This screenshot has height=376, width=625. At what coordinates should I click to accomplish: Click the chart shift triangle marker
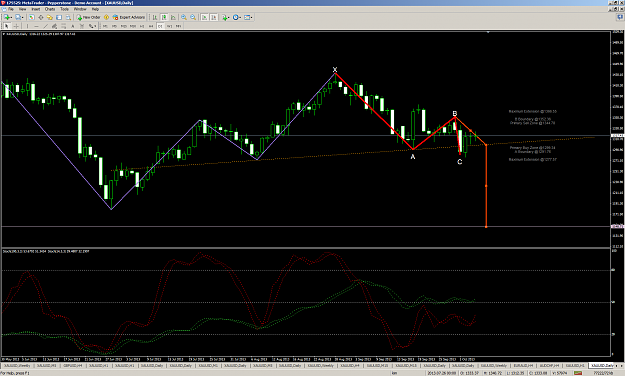click(488, 32)
